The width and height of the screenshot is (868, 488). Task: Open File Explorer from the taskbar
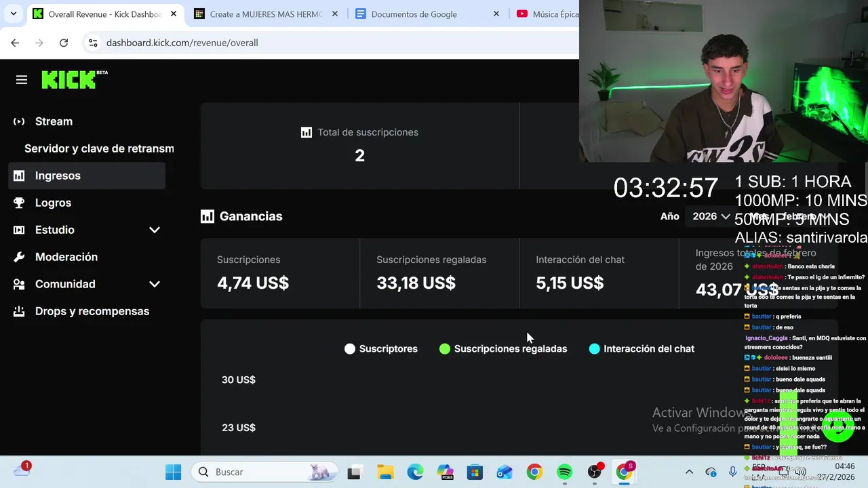tap(385, 472)
